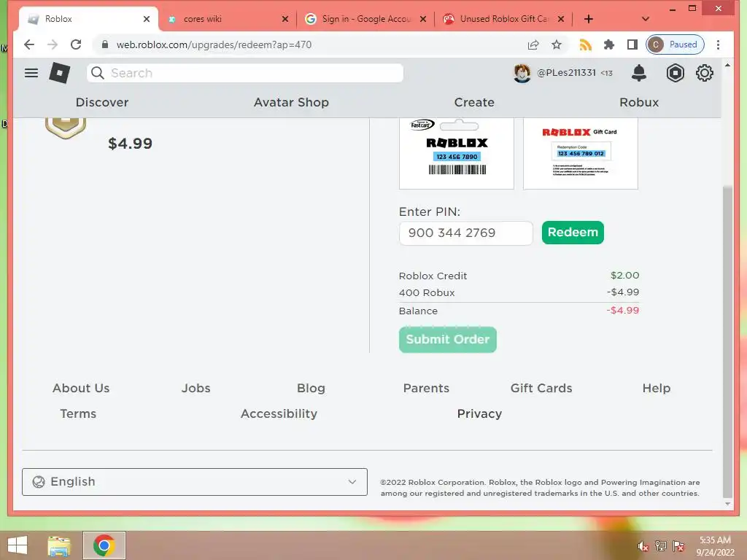The image size is (747, 560).
Task: Close the cores wiki tab
Action: 285,19
